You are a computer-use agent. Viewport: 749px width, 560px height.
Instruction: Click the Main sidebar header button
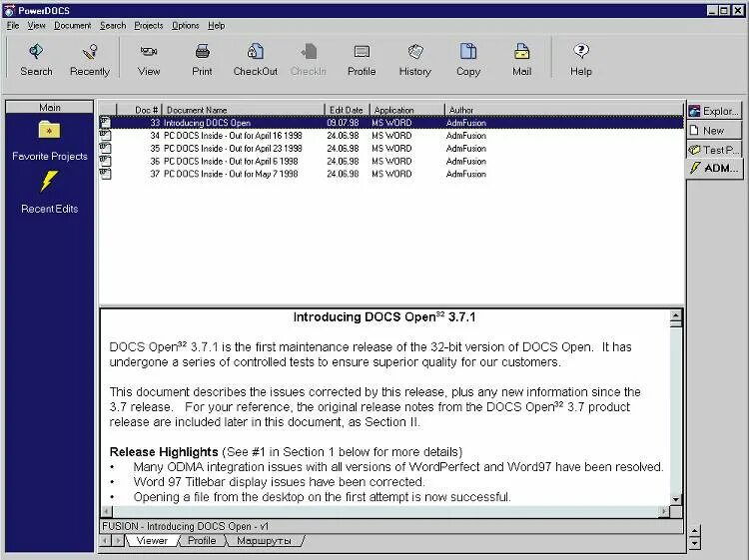49,108
